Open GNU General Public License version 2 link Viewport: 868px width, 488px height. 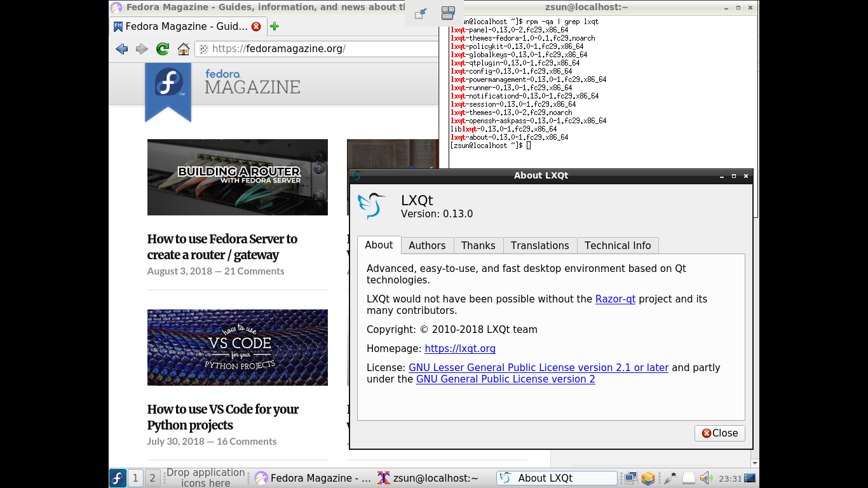505,379
